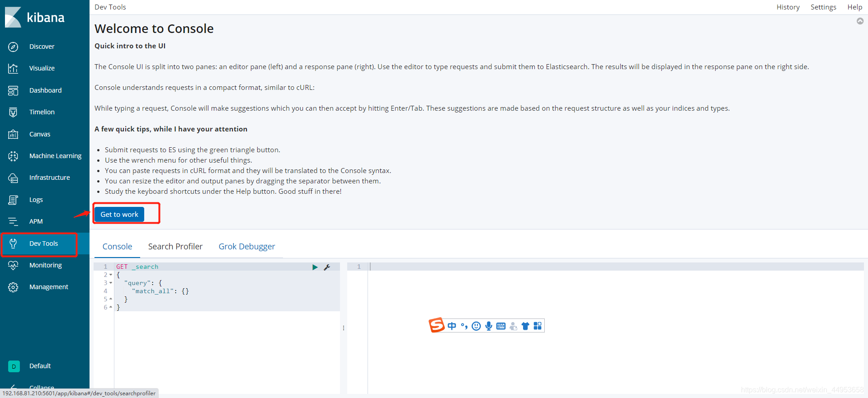This screenshot has width=868, height=398.
Task: Collapse the welcome panel with the top-right arrow
Action: pos(860,21)
